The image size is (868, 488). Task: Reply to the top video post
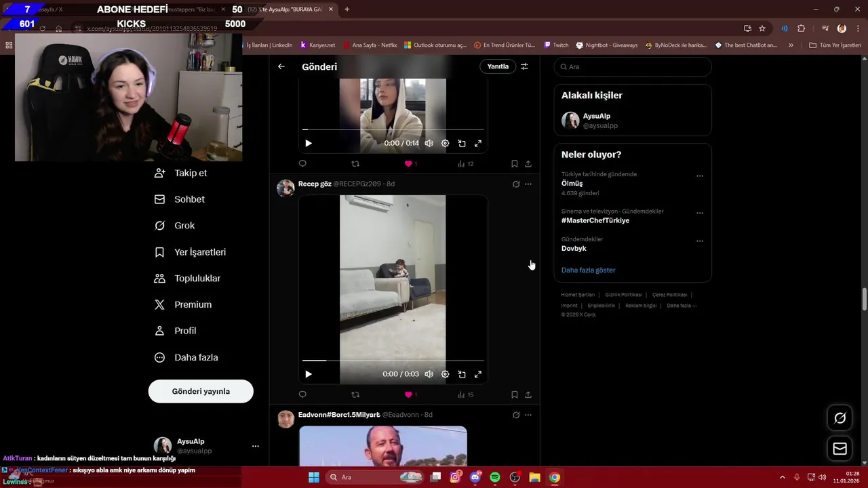[x=302, y=163]
